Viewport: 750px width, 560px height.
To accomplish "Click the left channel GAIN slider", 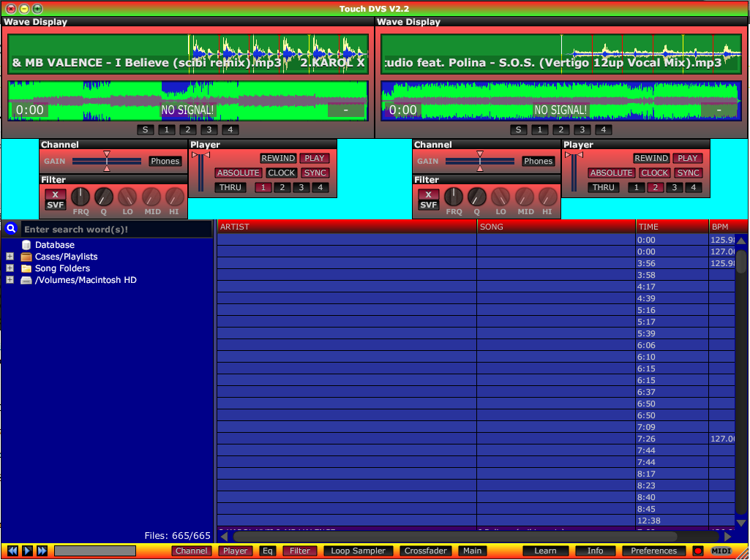I will coord(107,161).
